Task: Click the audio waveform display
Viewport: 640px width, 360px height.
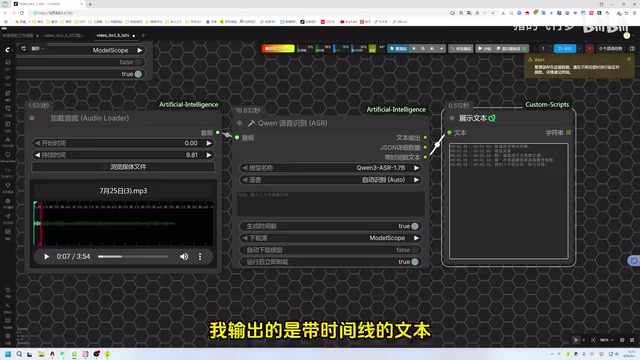Action: point(123,223)
